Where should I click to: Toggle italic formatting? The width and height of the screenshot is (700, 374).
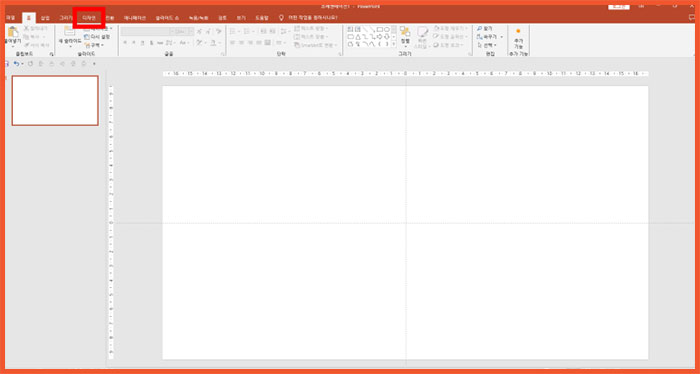[133, 42]
